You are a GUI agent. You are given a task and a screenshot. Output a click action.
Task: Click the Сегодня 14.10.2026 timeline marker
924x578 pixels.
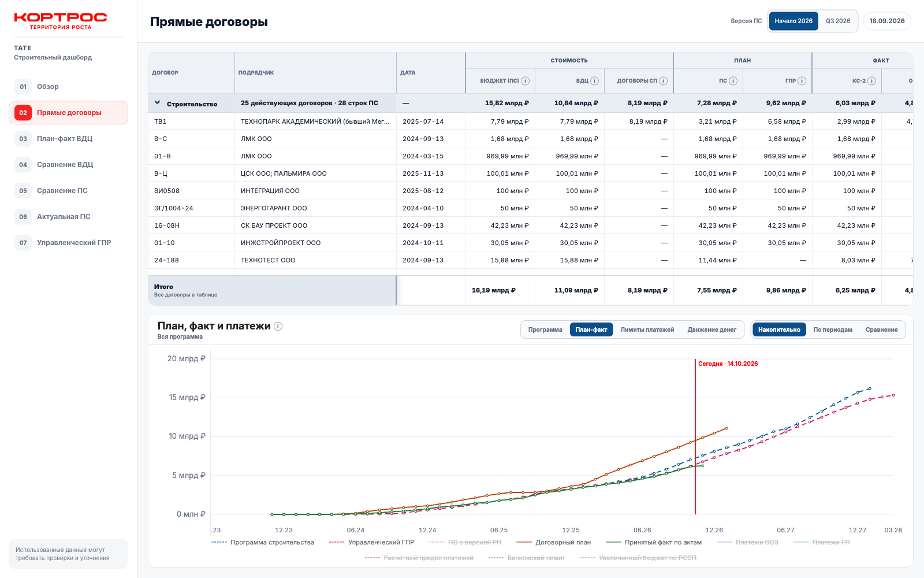tap(728, 364)
